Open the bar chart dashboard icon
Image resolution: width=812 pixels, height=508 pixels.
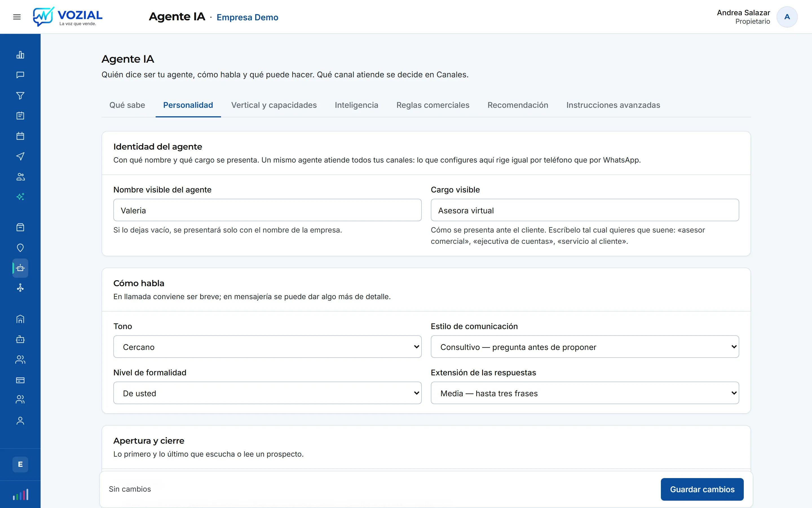pyautogui.click(x=20, y=55)
